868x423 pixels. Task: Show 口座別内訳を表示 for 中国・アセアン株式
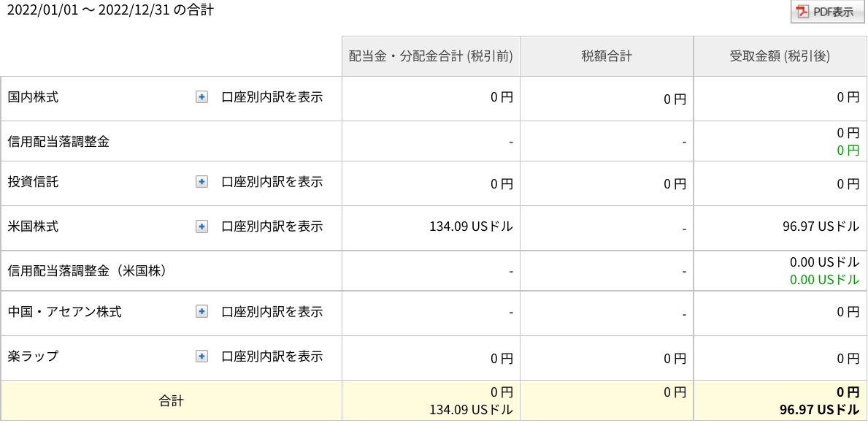coord(272,312)
